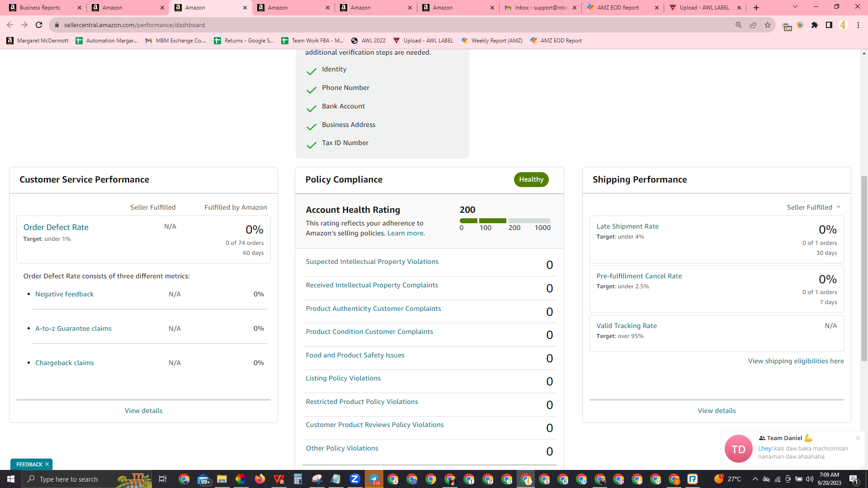Open the Chrome three-dot menu
Image resolution: width=868 pixels, height=488 pixels.
point(858,25)
